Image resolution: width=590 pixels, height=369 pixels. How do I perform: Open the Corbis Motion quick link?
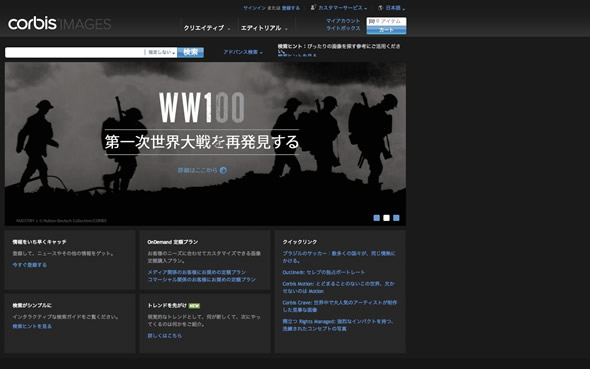(x=339, y=287)
